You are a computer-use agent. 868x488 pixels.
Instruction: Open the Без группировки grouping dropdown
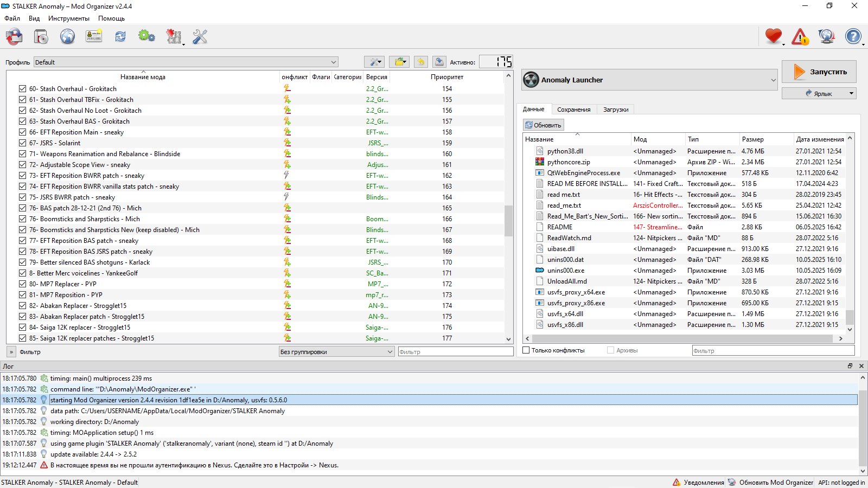click(x=336, y=351)
